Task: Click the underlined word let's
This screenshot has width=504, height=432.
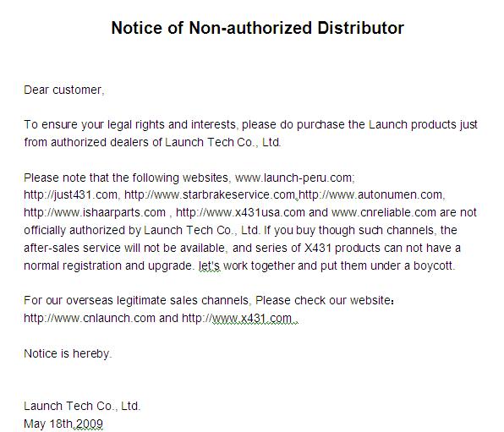Action: 209,265
